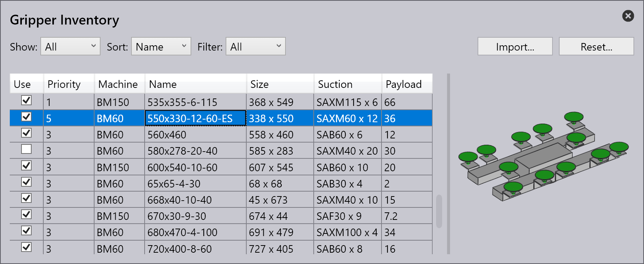
Task: Open the Show dropdown
Action: coord(70,46)
